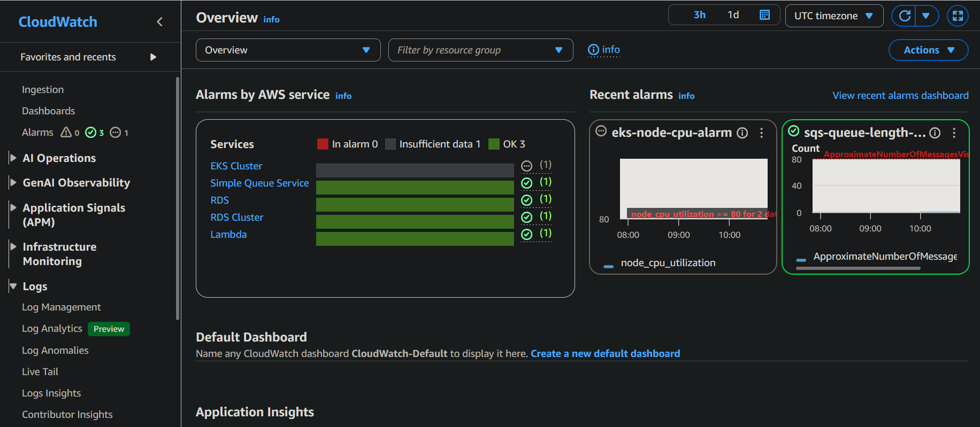The width and height of the screenshot is (980, 427).
Task: Collapse the CloudWatch navigation sidebar
Action: [159, 21]
